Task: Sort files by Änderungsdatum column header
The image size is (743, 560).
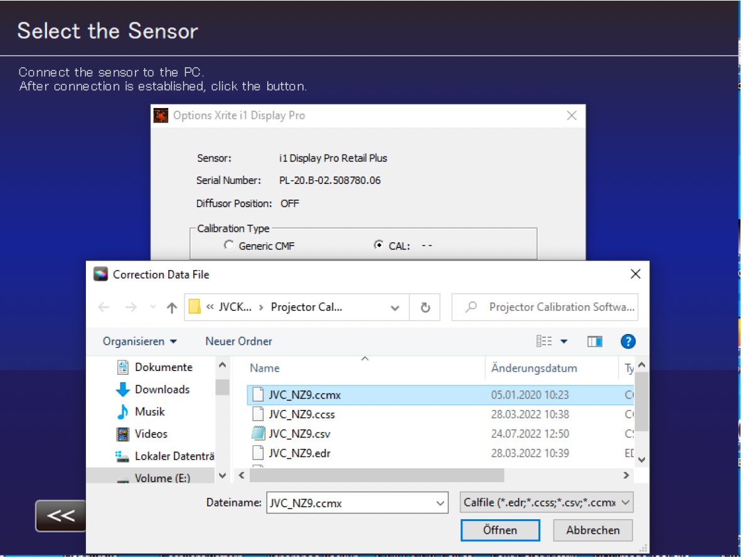Action: pos(534,369)
